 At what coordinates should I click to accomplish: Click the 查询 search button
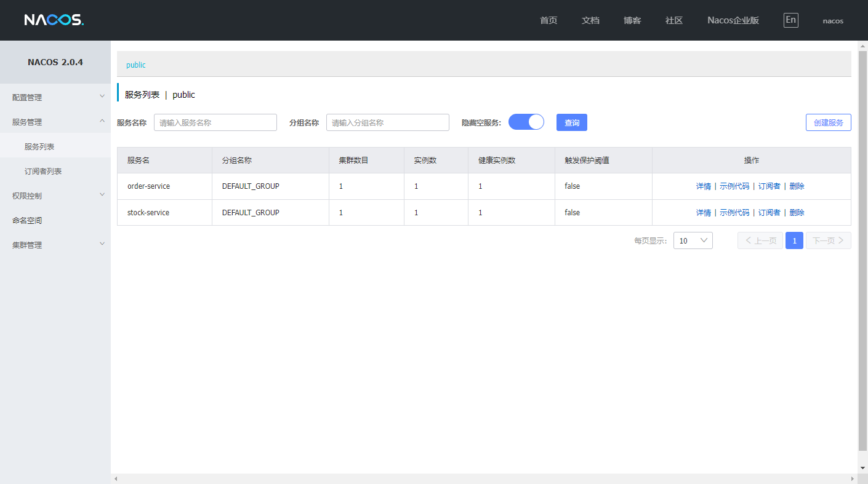pos(571,122)
